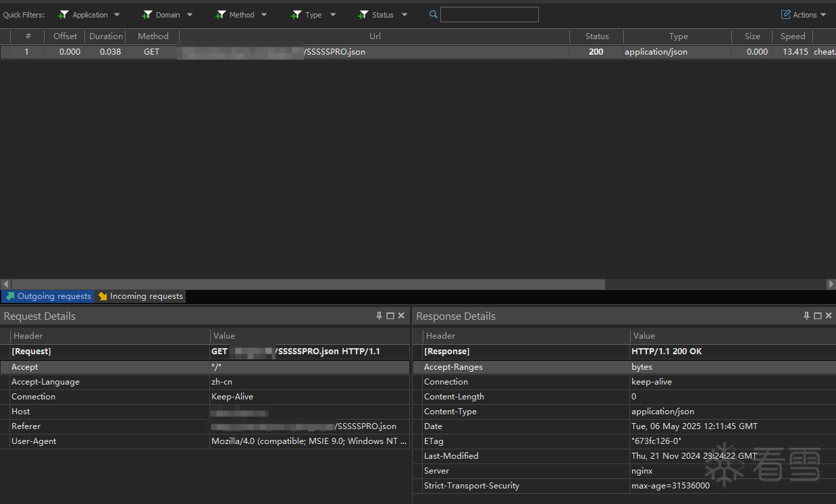
Task: Open the Application filter dropdown arrow
Action: (117, 15)
